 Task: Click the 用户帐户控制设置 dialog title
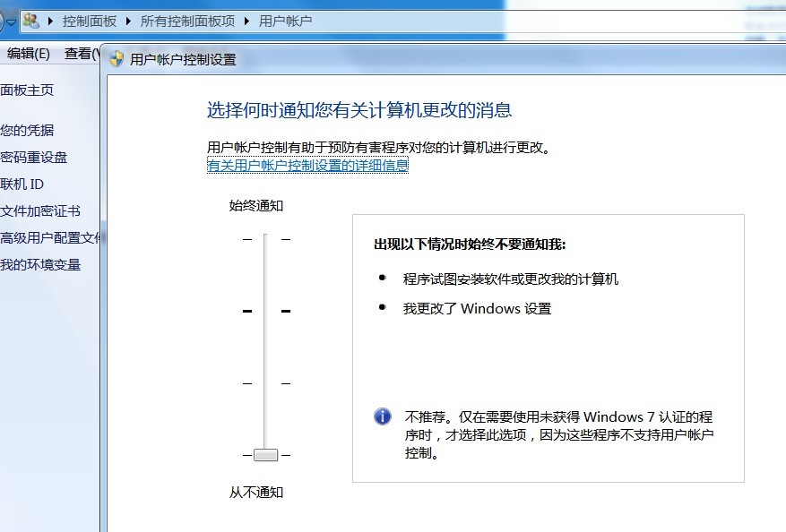point(183,60)
